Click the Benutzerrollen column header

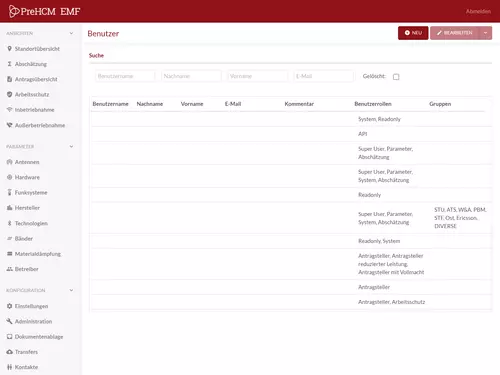(x=373, y=104)
